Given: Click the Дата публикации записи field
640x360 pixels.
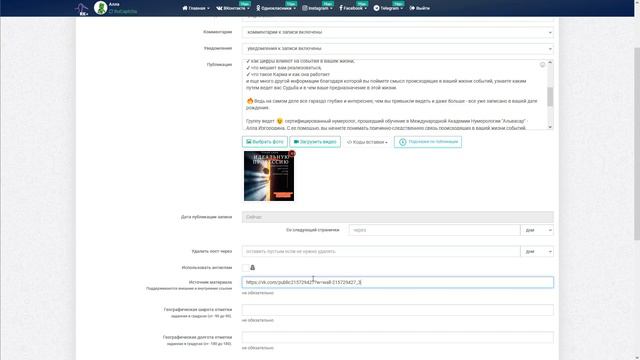Looking at the screenshot, I should [398, 217].
